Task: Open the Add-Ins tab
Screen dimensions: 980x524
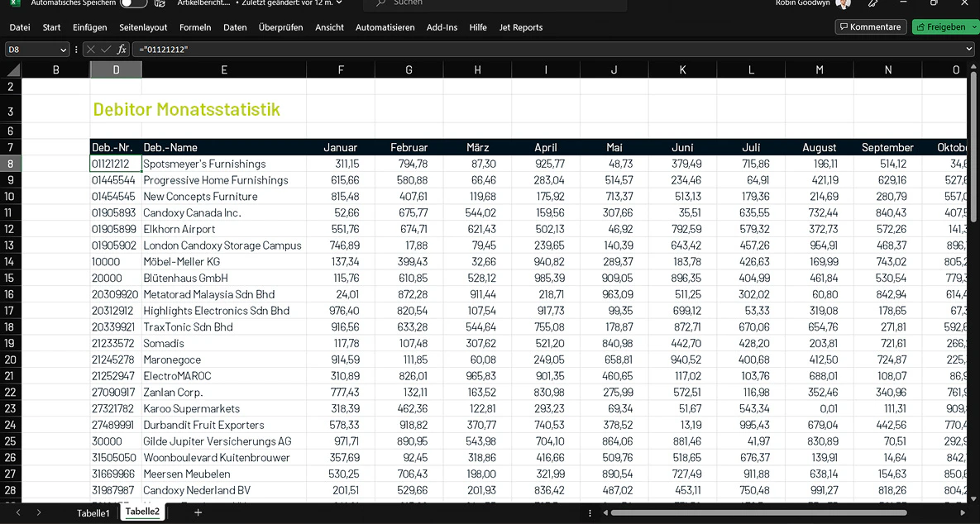Action: [x=442, y=27]
